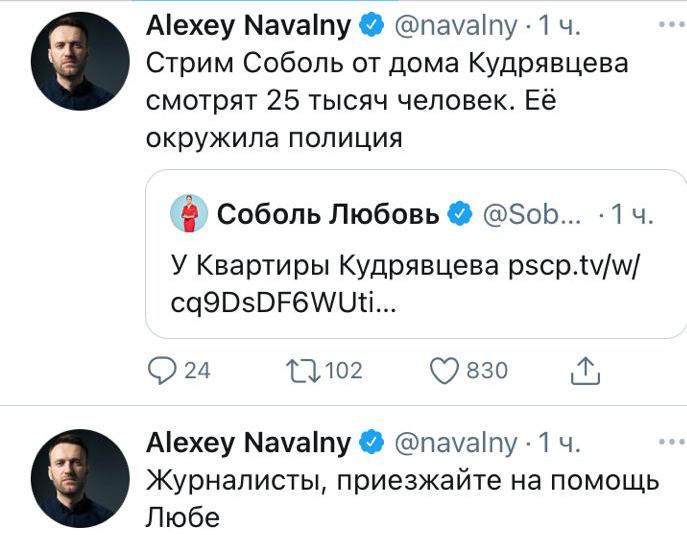This screenshot has width=687, height=535.
Task: Like the tweet with the heart icon
Action: [x=443, y=370]
